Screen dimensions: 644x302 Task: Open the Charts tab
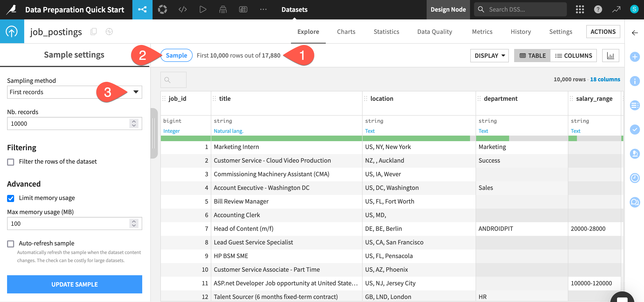[346, 32]
